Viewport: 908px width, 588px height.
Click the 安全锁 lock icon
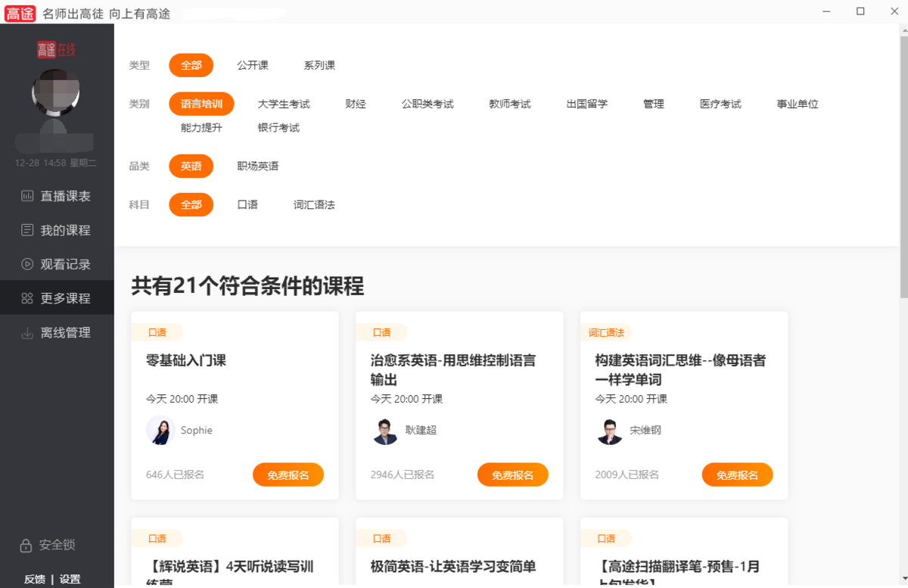tap(26, 545)
